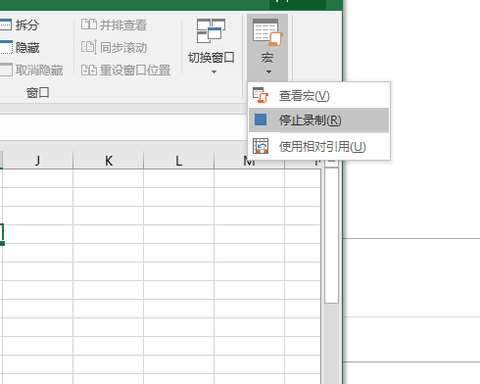Click the vertical scrollbar thumb
The image size is (480, 384).
[x=331, y=235]
